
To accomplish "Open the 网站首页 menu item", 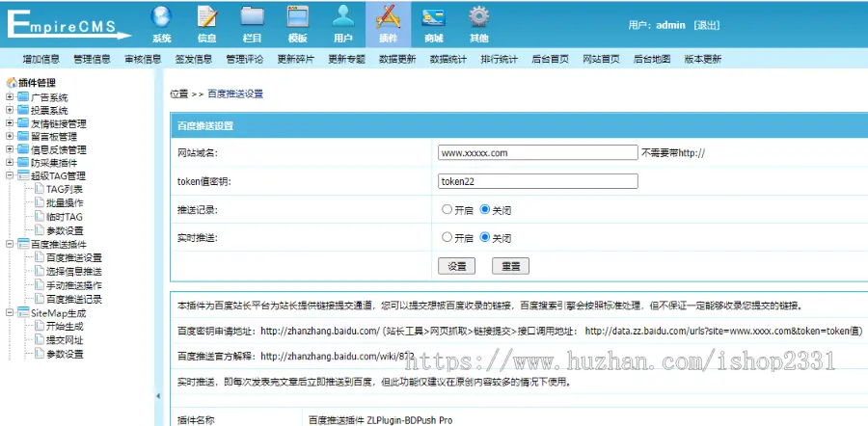I will tap(601, 59).
